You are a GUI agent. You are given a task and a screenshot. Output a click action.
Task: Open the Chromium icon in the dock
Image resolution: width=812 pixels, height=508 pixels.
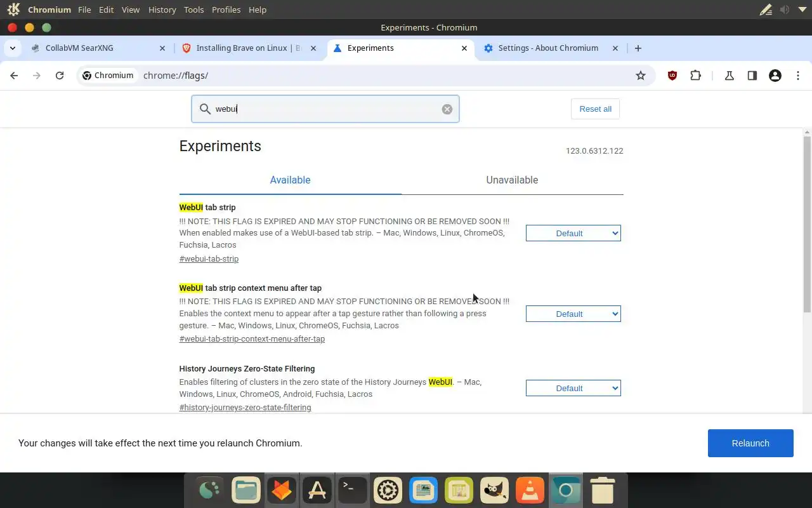(x=565, y=490)
